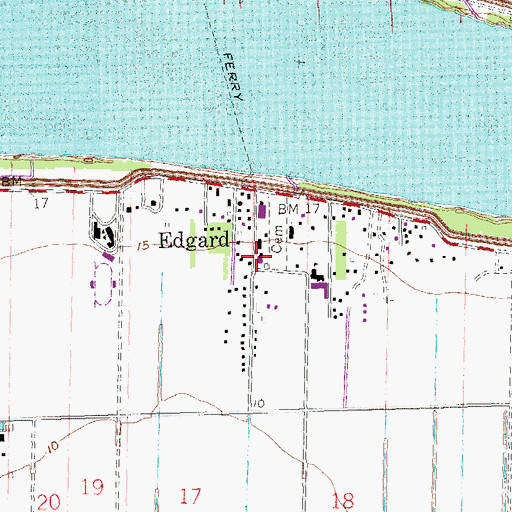Click the "Cem" cemetery label
This screenshot has width=512, height=512.
278,239
